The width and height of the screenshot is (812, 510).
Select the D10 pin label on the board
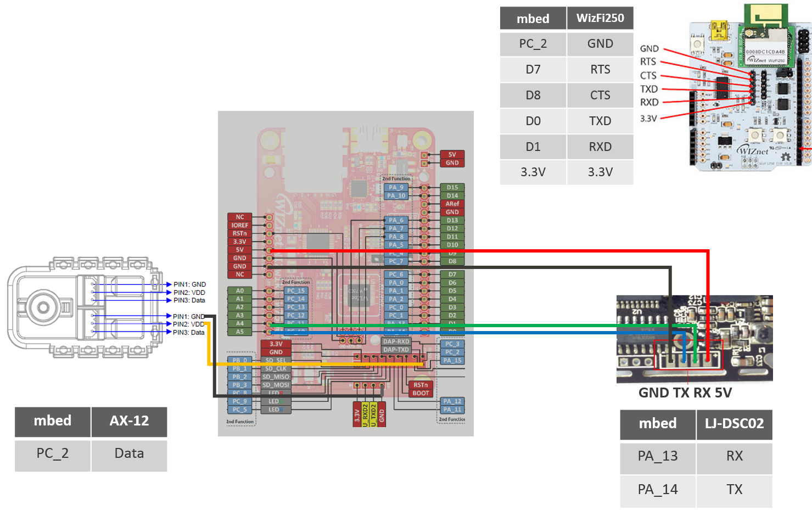click(x=452, y=245)
